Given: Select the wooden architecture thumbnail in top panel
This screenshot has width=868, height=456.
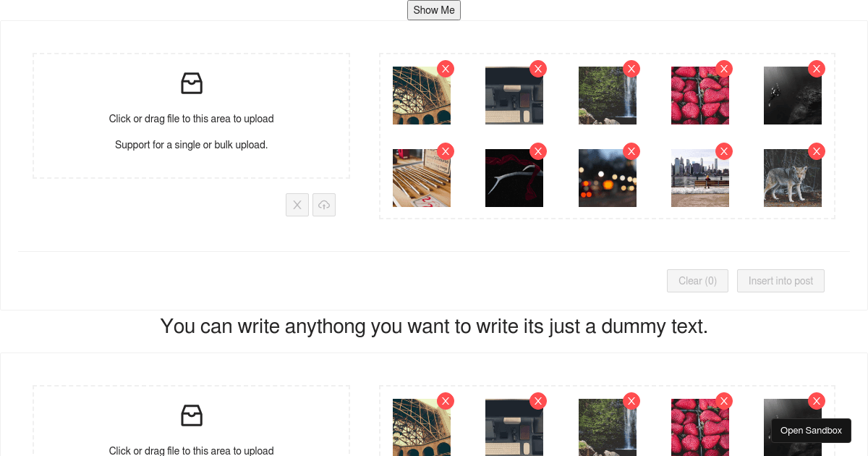Looking at the screenshot, I should click(422, 96).
